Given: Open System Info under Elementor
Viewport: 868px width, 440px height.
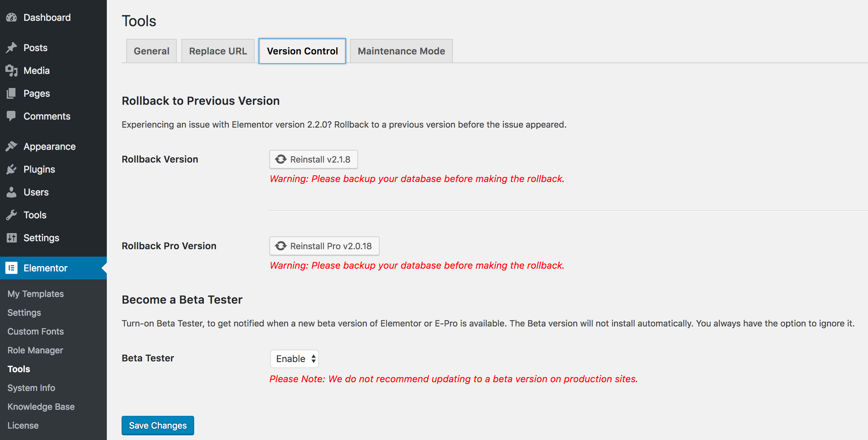Looking at the screenshot, I should 31,388.
